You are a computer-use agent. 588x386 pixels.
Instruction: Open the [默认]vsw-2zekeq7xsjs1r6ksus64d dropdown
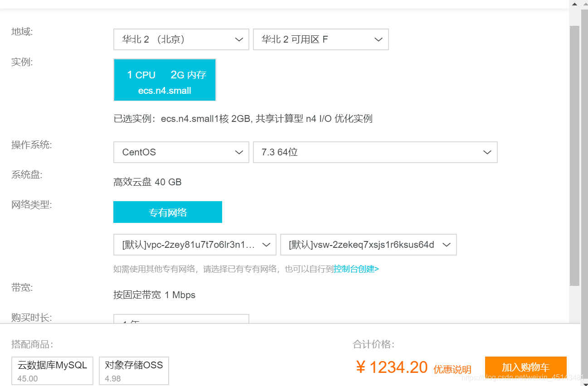369,245
